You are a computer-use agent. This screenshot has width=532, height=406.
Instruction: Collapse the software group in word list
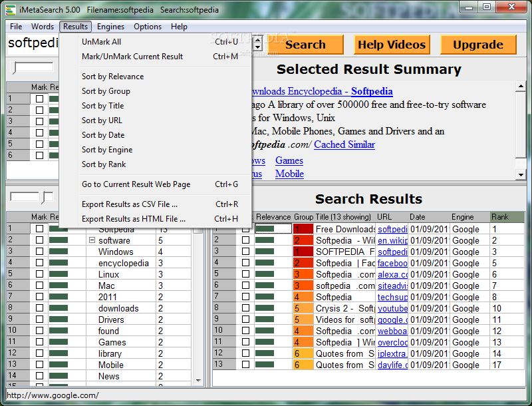(x=92, y=240)
